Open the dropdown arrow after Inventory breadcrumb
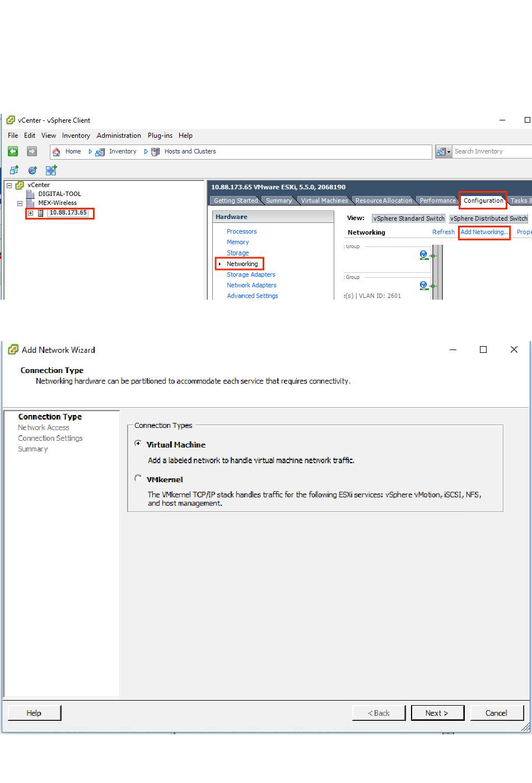 [146, 152]
